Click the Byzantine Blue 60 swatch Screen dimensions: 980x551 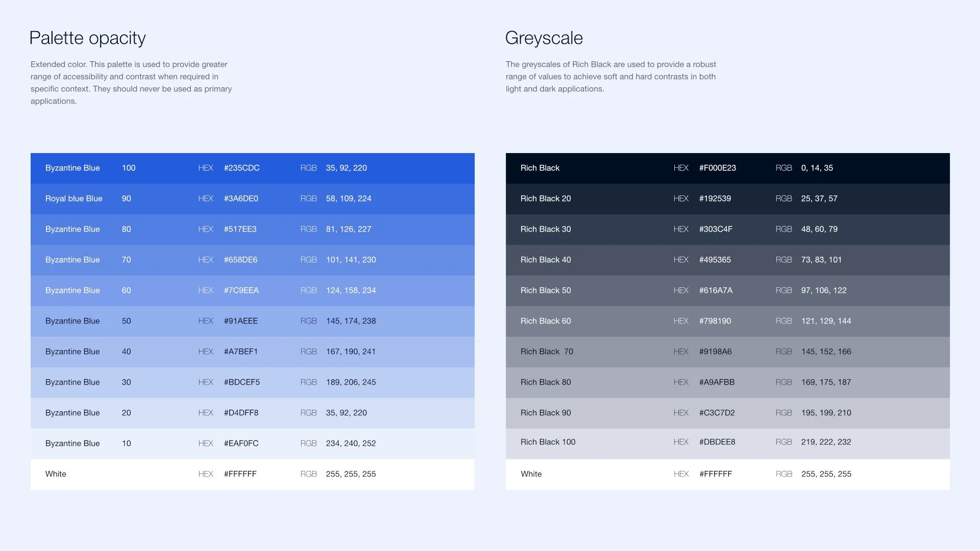pyautogui.click(x=252, y=290)
